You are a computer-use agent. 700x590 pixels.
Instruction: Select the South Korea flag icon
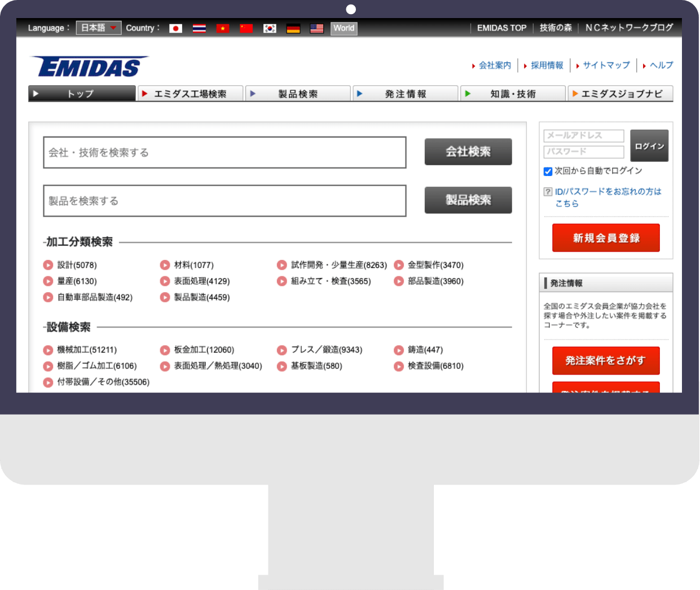click(x=270, y=28)
